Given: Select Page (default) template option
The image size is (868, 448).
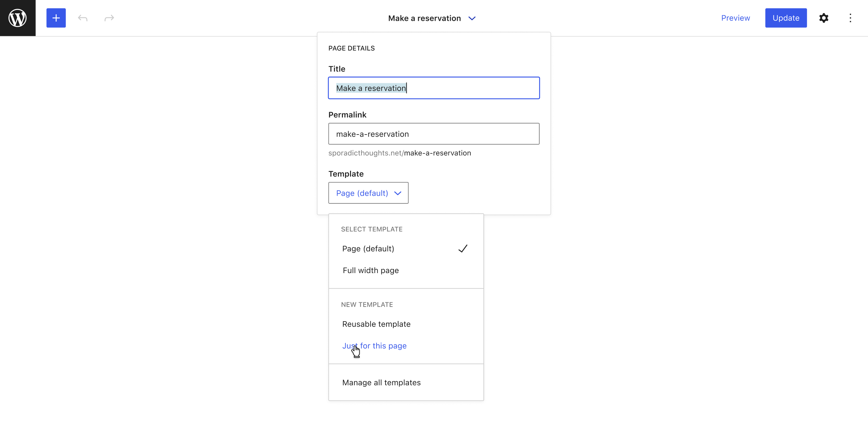Looking at the screenshot, I should pyautogui.click(x=368, y=249).
